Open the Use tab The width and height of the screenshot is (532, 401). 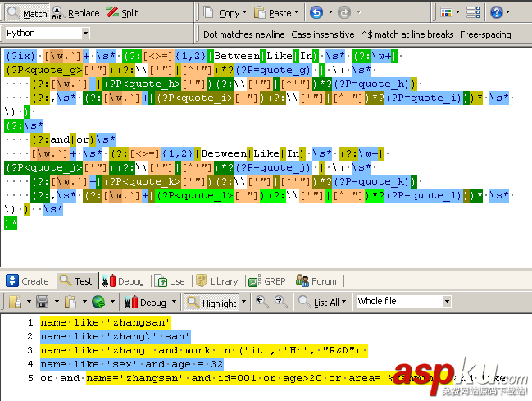click(x=170, y=281)
